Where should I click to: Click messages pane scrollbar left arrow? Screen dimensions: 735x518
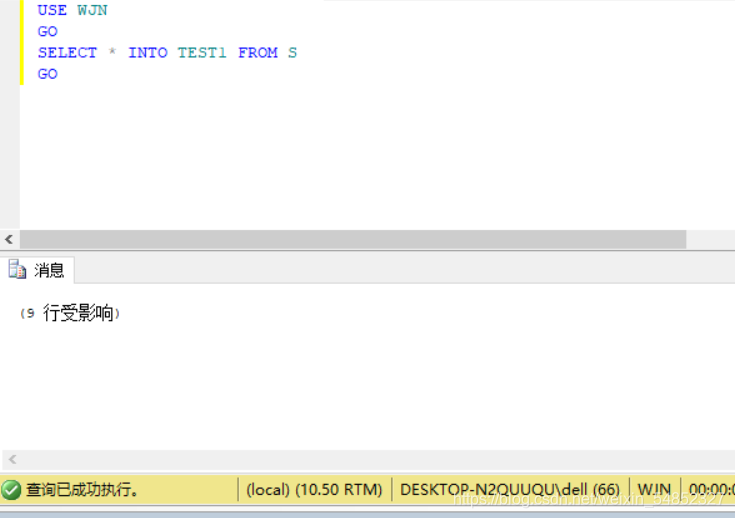click(x=13, y=459)
